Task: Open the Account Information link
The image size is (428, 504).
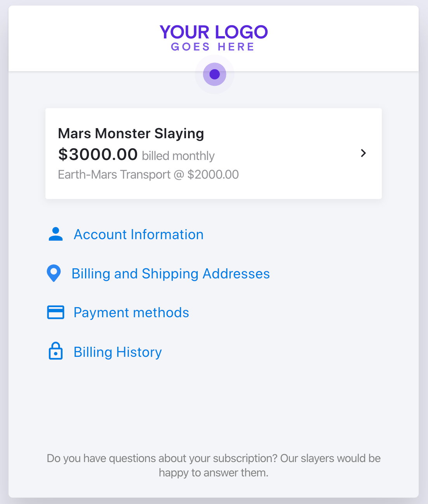Action: [139, 235]
